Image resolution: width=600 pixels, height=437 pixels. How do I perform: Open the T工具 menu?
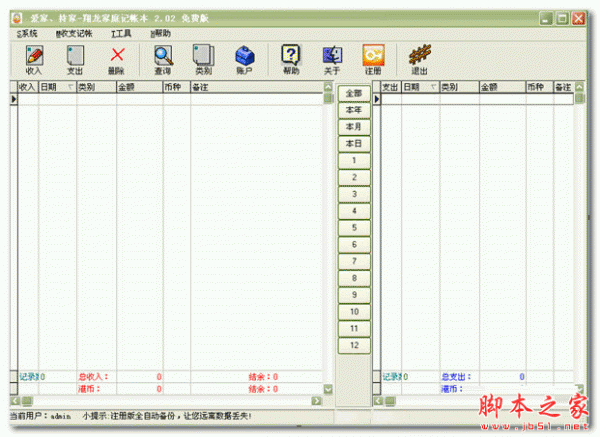(121, 34)
